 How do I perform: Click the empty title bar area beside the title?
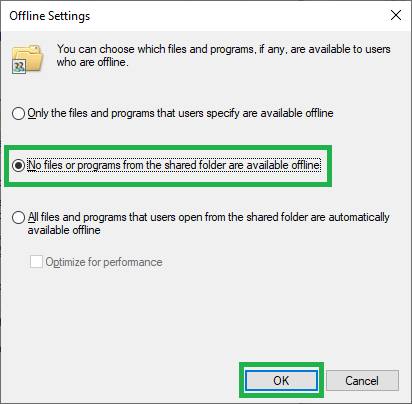tap(237, 15)
